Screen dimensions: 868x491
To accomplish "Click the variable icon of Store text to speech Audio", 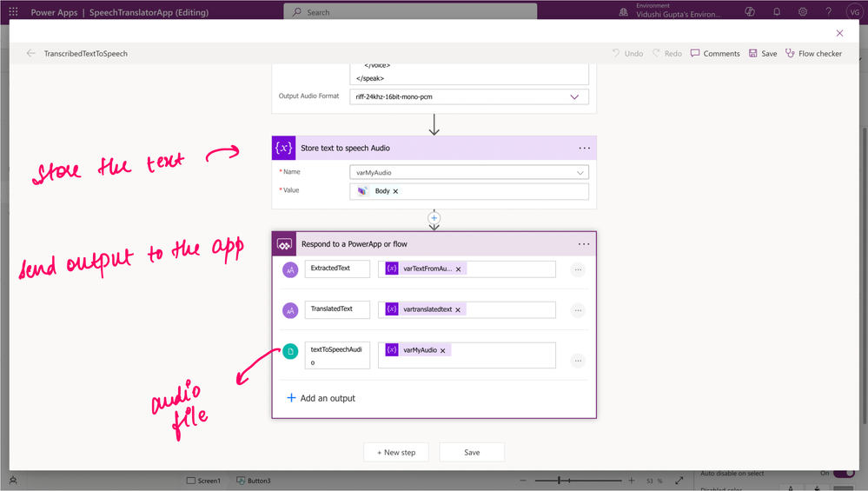I will point(283,148).
